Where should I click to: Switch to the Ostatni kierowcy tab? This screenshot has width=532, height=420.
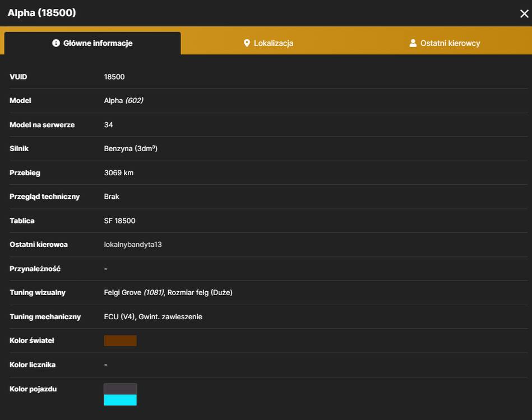[x=445, y=43]
